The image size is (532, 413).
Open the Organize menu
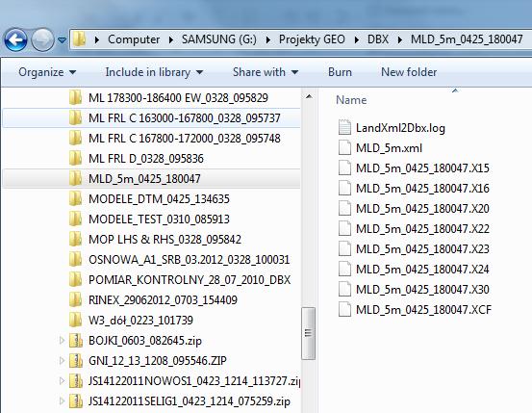(47, 72)
